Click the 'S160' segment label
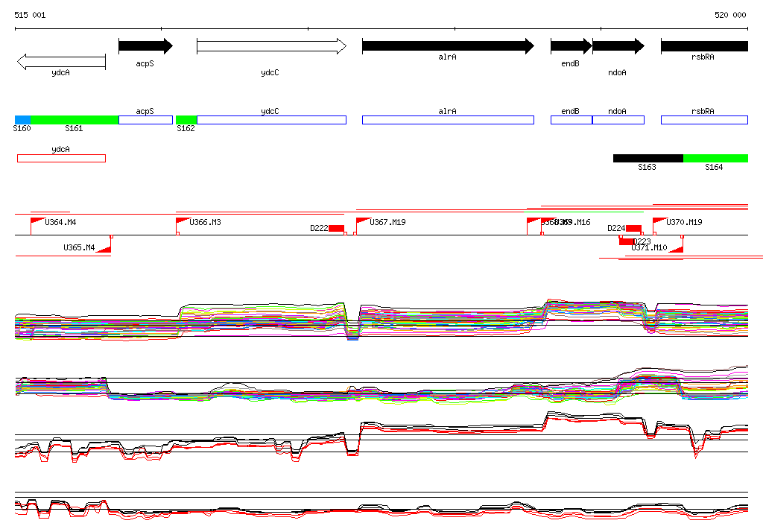Viewport: 763px width, 532px height. 22,128
